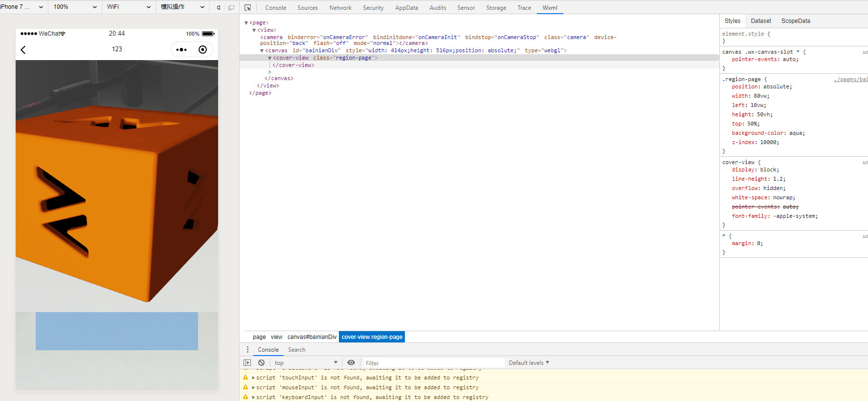
Task: Expand the mouseInput warning message
Action: 253,387
